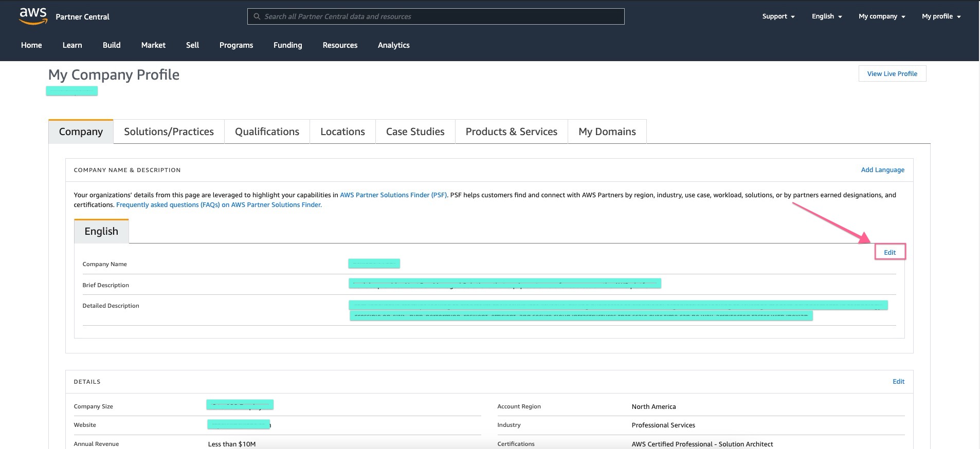Viewport: 980px width, 449px height.
Task: Click the Company Size label
Action: pyautogui.click(x=93, y=406)
